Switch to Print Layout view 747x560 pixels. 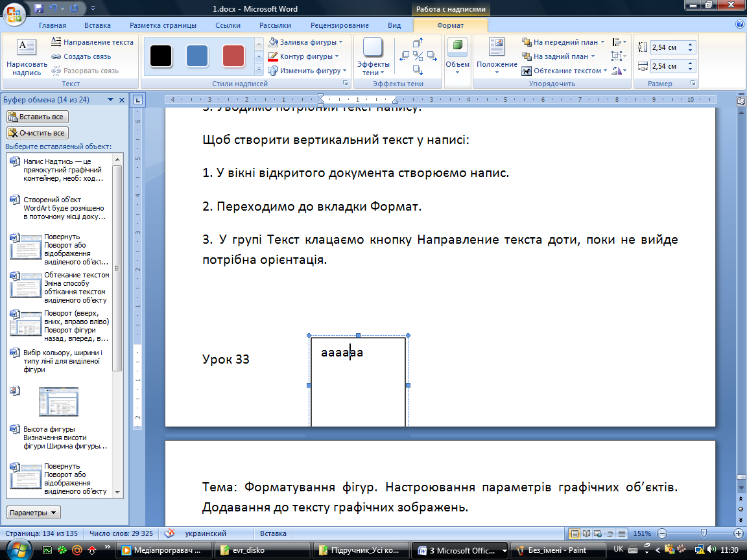(575, 534)
